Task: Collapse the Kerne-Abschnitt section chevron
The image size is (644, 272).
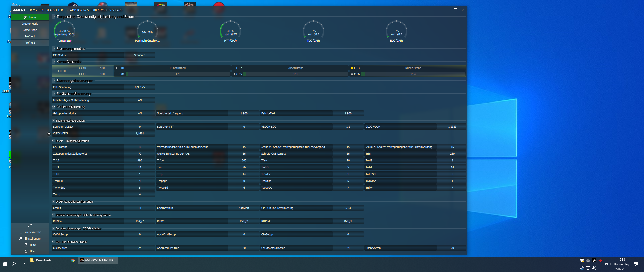Action: (54, 62)
